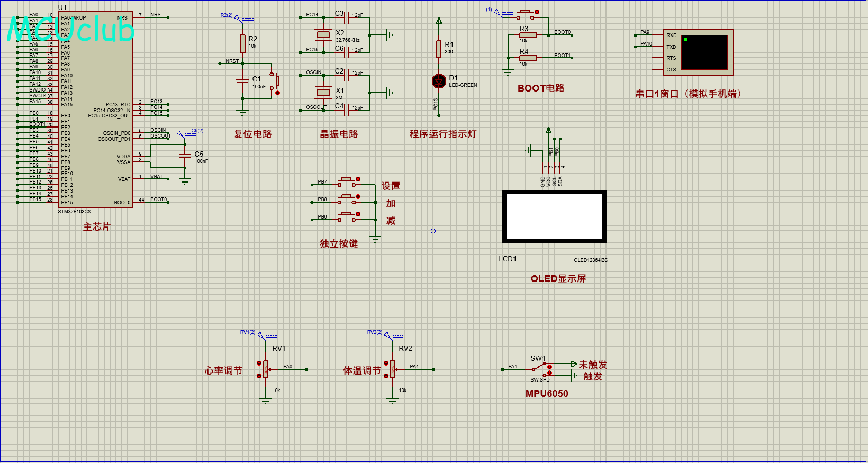The height and width of the screenshot is (463, 868).
Task: Click the 程序运行指示灯 label
Action: click(443, 134)
